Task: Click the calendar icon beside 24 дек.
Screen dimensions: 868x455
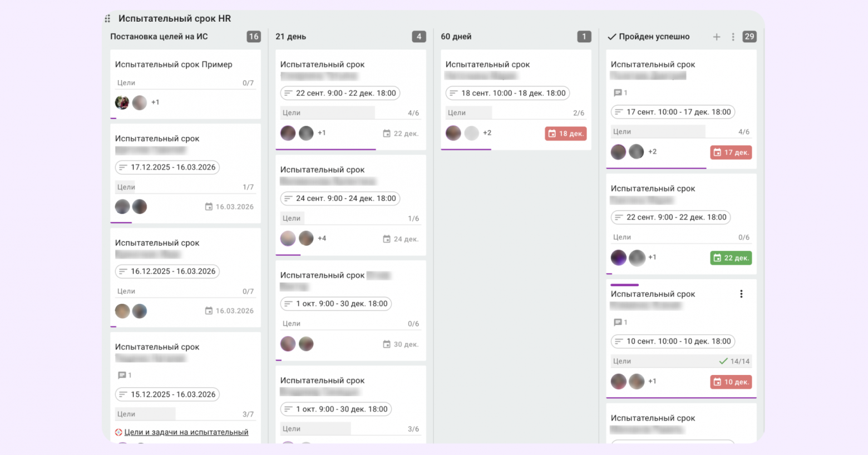Action: click(x=387, y=239)
